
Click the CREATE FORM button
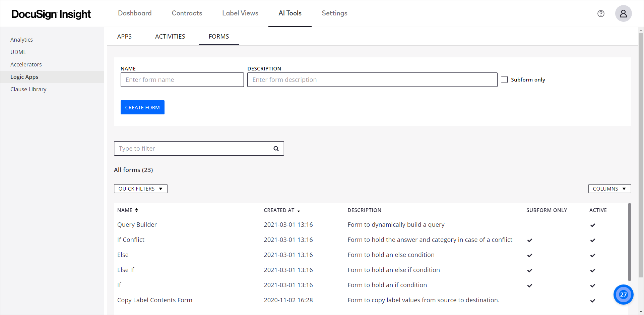tap(142, 107)
